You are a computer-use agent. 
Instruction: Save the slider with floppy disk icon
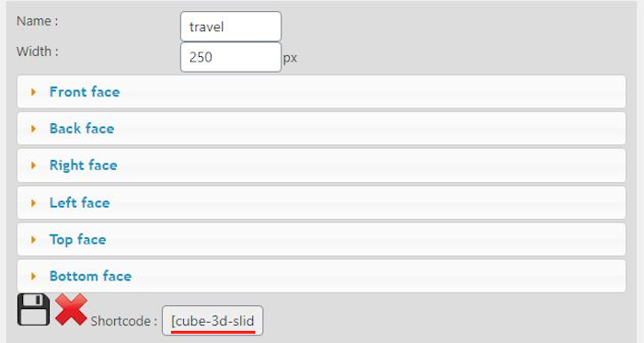(34, 310)
